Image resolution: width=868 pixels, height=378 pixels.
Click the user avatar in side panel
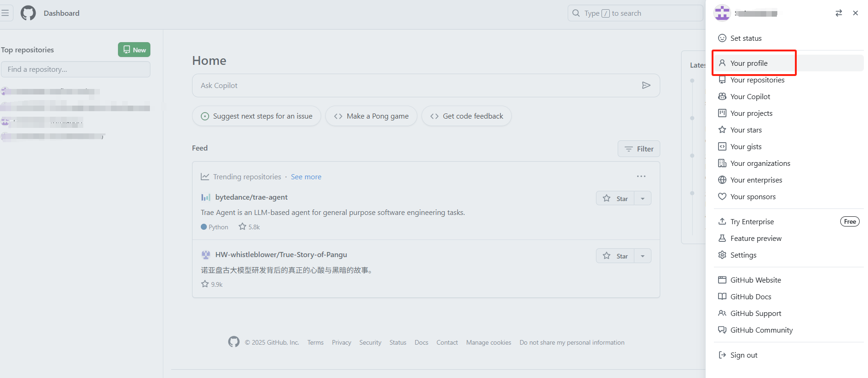(722, 13)
